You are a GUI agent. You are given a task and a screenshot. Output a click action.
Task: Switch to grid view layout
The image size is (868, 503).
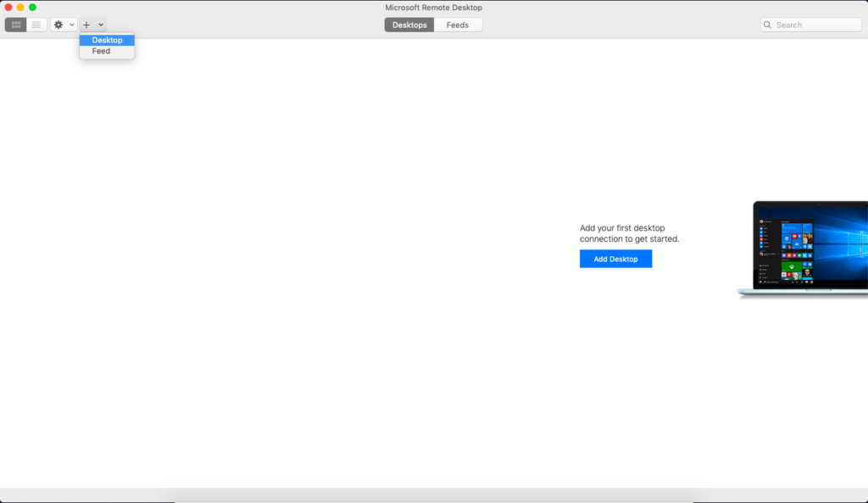pos(15,25)
